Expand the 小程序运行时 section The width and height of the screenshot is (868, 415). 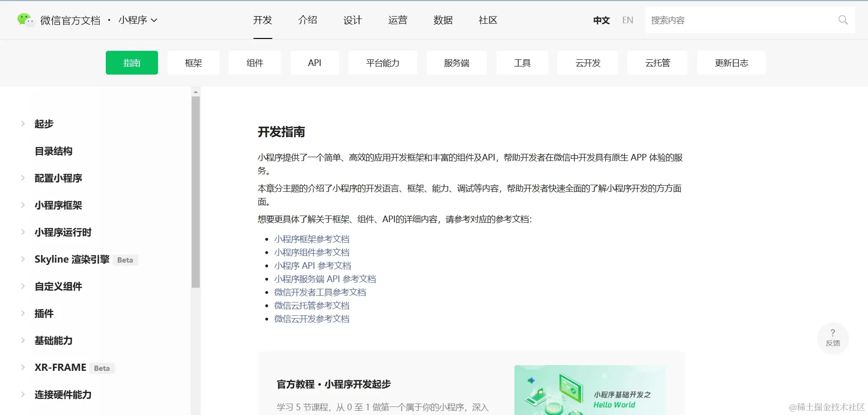coord(23,232)
